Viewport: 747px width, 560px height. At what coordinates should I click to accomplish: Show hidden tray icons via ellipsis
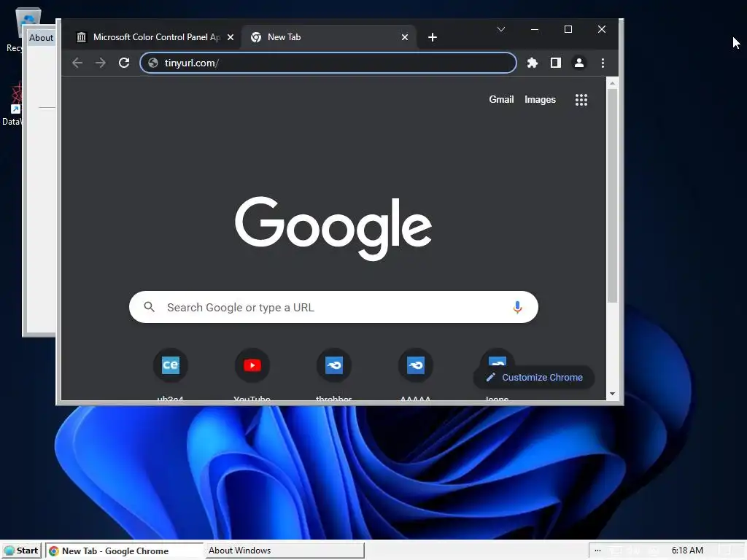(598, 551)
